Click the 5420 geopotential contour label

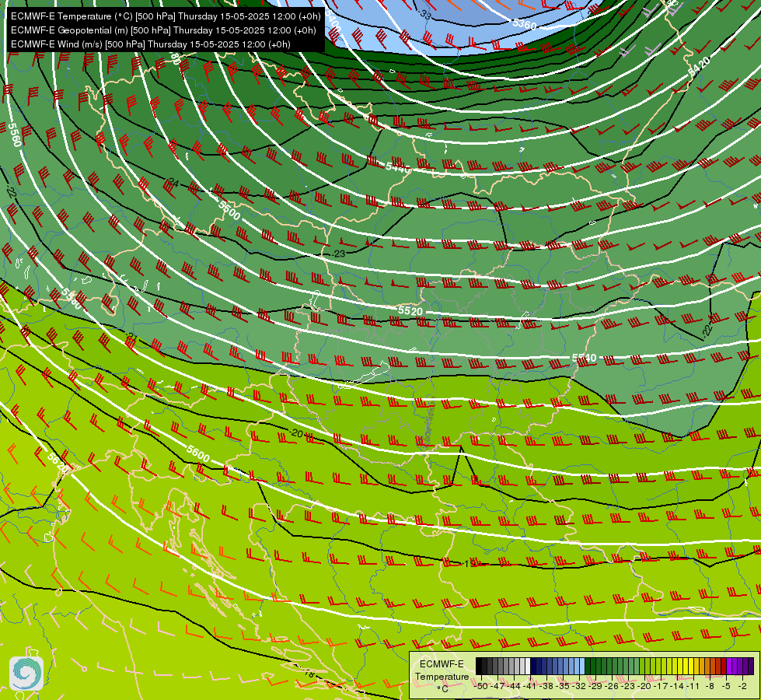700,66
